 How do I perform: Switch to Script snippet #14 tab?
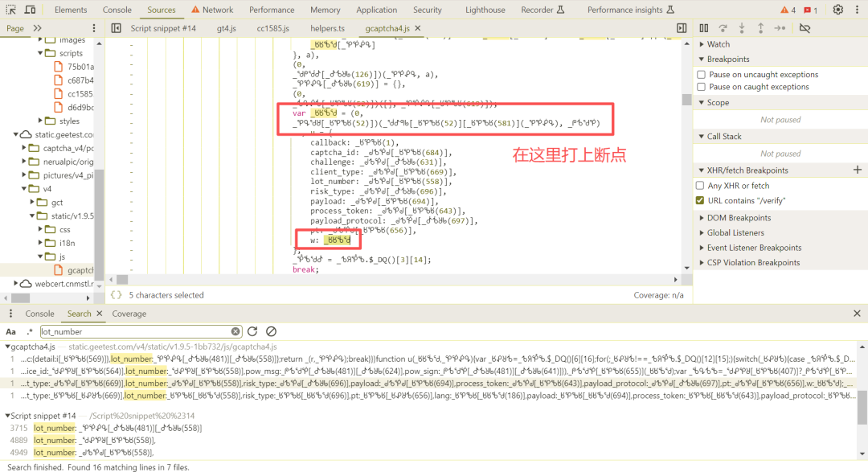pos(163,28)
